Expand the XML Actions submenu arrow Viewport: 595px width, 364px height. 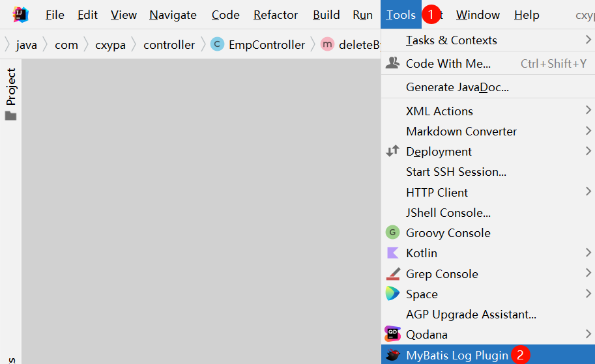(x=588, y=111)
